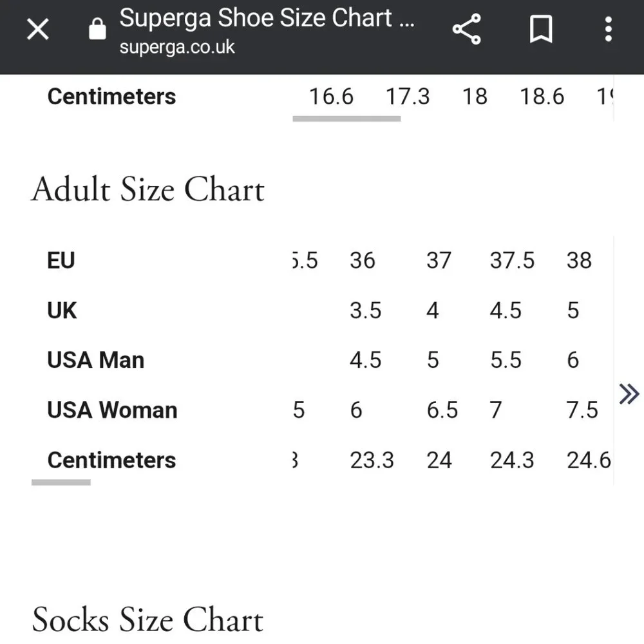This screenshot has width=644, height=644.
Task: Select the Adult Size Chart heading
Action: 148,190
